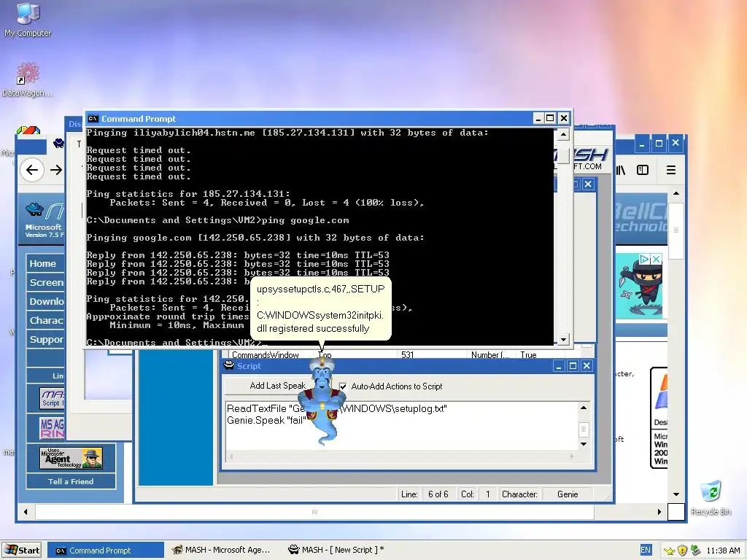
Task: Click browser page scroll down arrow
Action: pyautogui.click(x=676, y=494)
